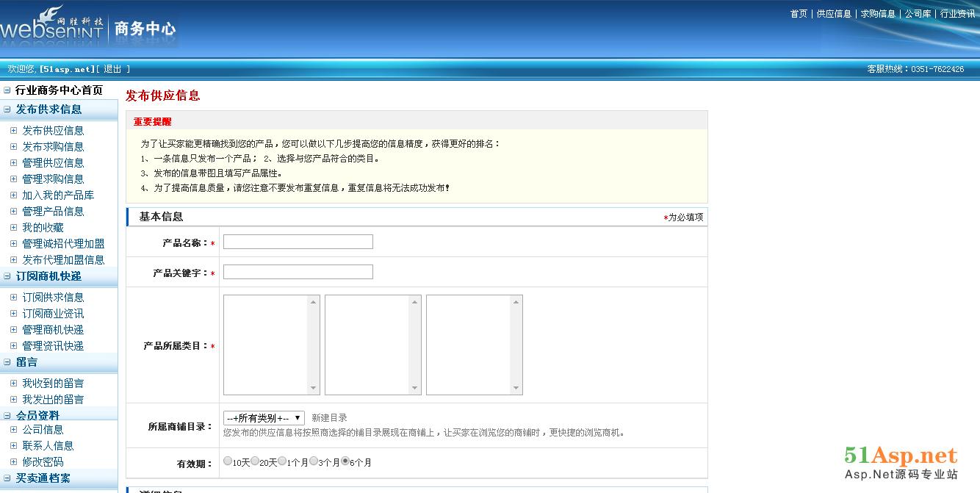Select the 10天 validity radio button
The width and height of the screenshot is (980, 493).
click(228, 461)
